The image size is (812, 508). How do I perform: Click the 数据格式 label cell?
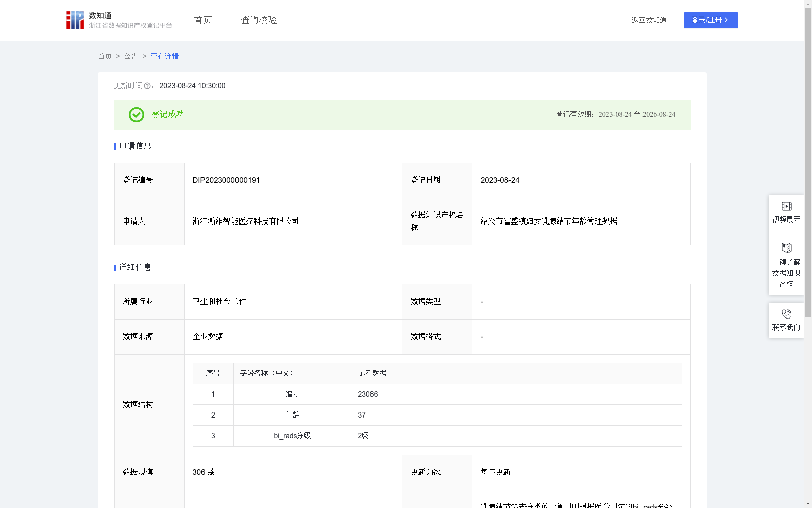coord(437,337)
